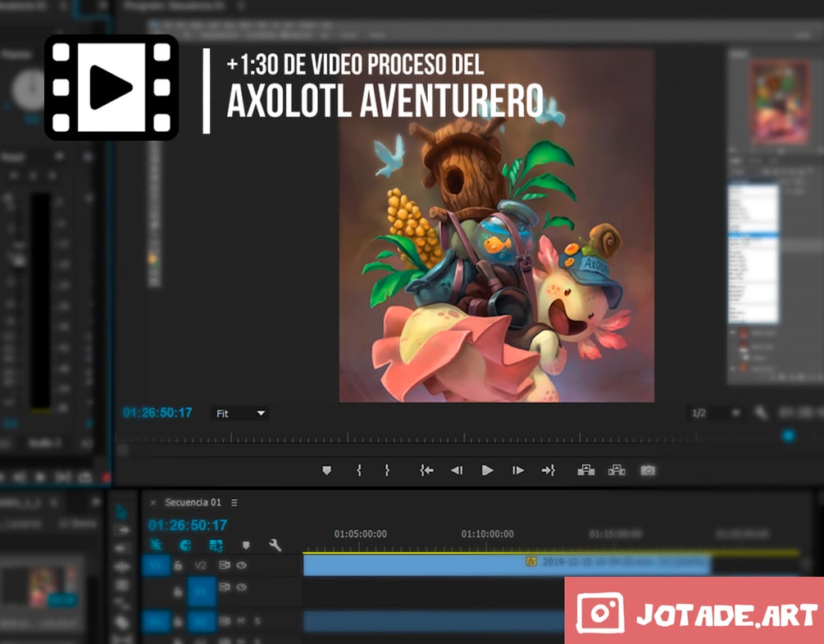Screen dimensions: 824x644
Task: Jump to the Out point
Action: coord(549,470)
